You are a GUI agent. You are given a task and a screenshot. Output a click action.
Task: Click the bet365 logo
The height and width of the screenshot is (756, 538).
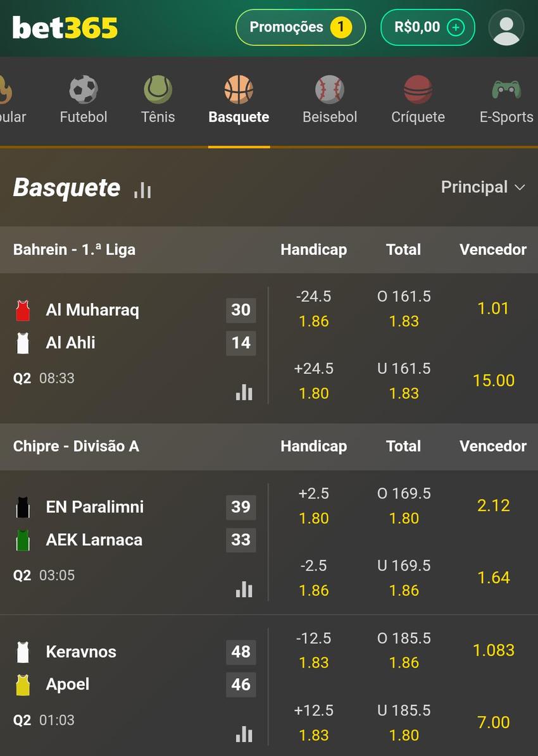point(64,27)
